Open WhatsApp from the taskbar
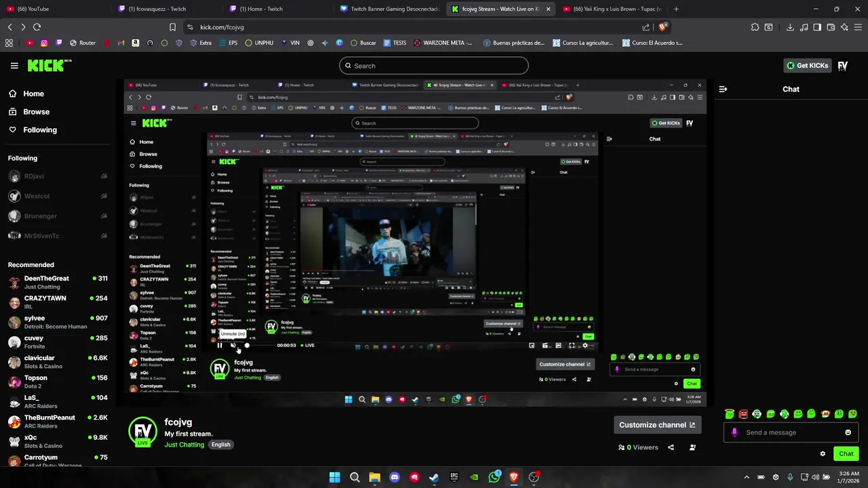Image resolution: width=868 pixels, height=488 pixels. click(x=494, y=477)
